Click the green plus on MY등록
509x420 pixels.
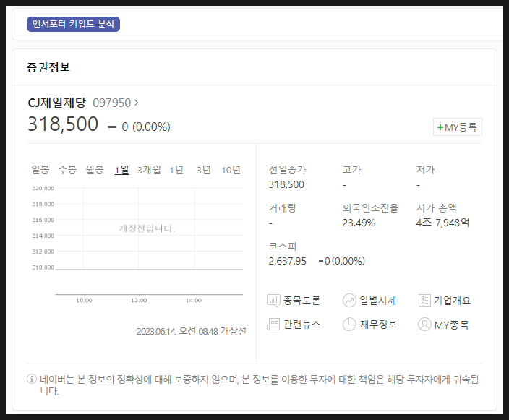click(x=440, y=127)
